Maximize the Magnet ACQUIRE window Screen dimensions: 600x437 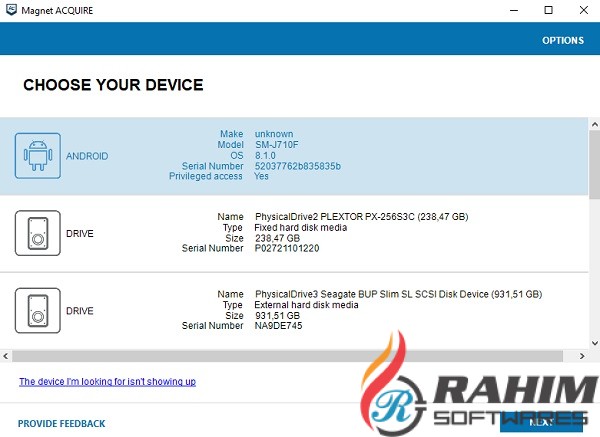pos(548,10)
